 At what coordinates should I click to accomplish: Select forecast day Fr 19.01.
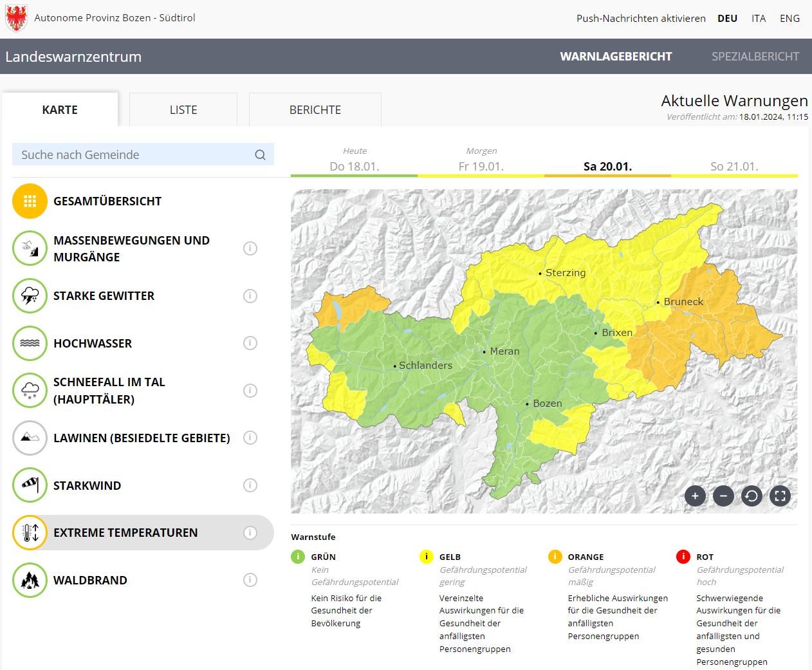click(481, 166)
